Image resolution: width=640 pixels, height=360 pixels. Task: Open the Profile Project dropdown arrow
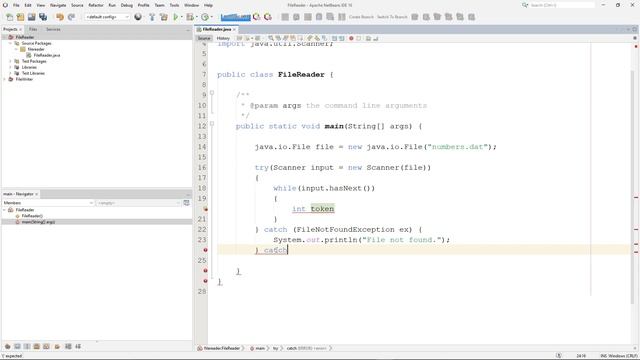pos(211,17)
